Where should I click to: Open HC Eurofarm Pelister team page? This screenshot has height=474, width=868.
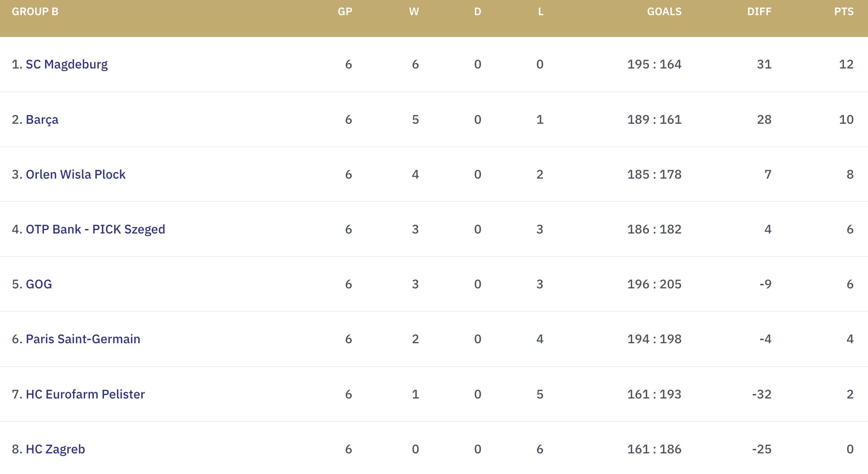pos(85,394)
